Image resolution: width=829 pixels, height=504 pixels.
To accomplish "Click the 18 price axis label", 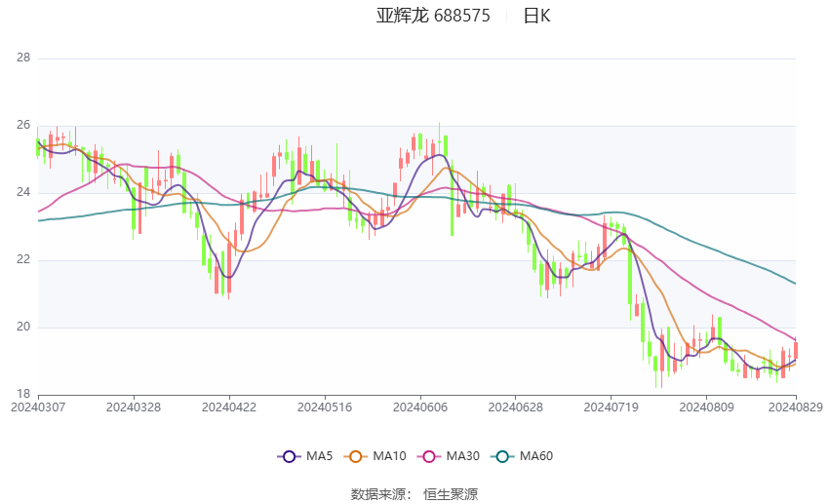I will click(23, 394).
